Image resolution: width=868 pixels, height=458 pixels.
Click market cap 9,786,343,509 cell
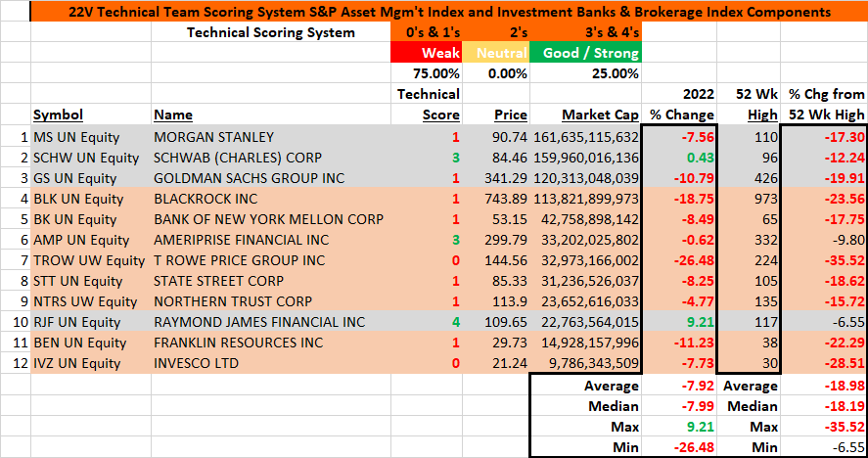click(585, 363)
